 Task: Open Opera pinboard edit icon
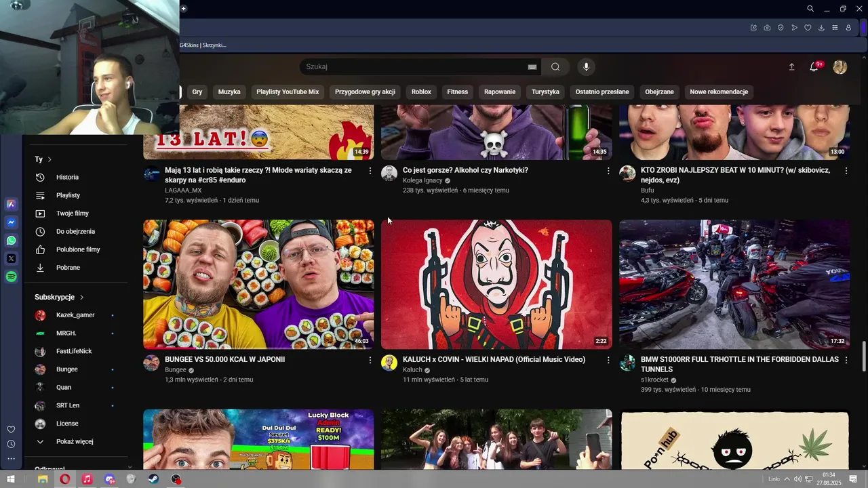point(753,28)
